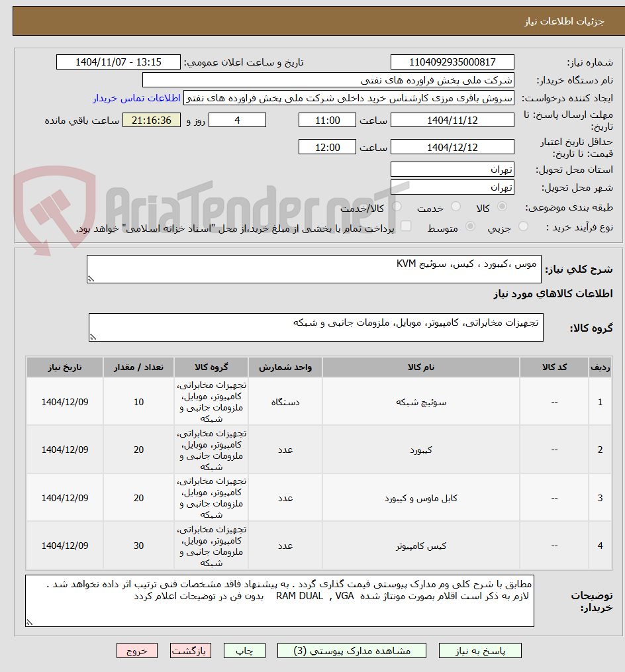
Task: Click quantity 30 in کیس کامپیوتر row
Action: pos(138,546)
